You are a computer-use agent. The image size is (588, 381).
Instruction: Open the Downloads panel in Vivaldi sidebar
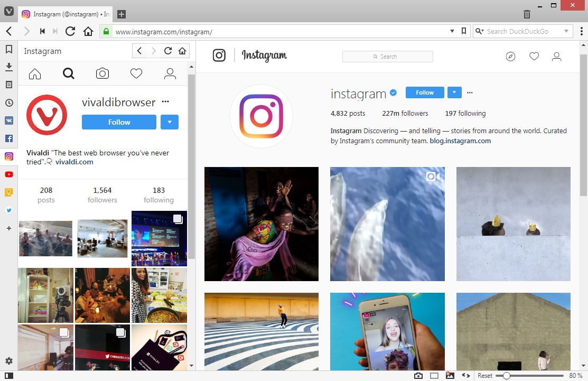[8, 67]
